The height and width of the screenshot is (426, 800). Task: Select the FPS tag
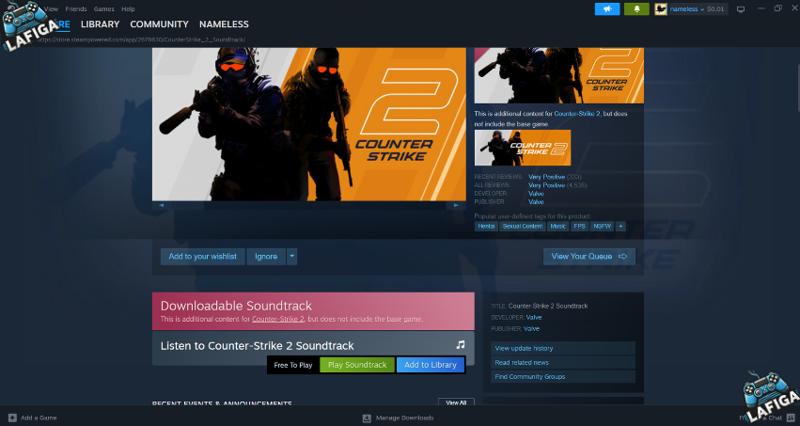pyautogui.click(x=579, y=227)
